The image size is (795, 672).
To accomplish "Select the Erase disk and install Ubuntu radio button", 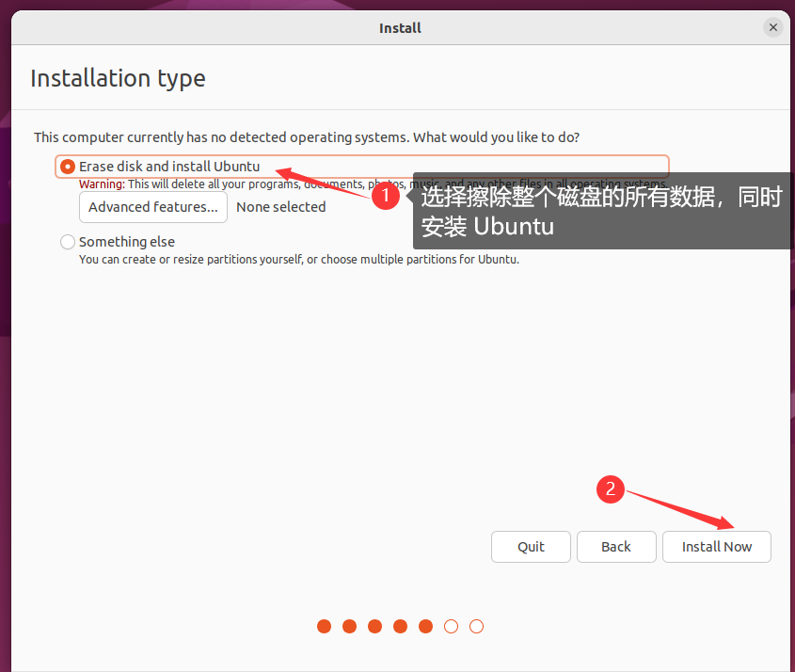I will (x=68, y=167).
